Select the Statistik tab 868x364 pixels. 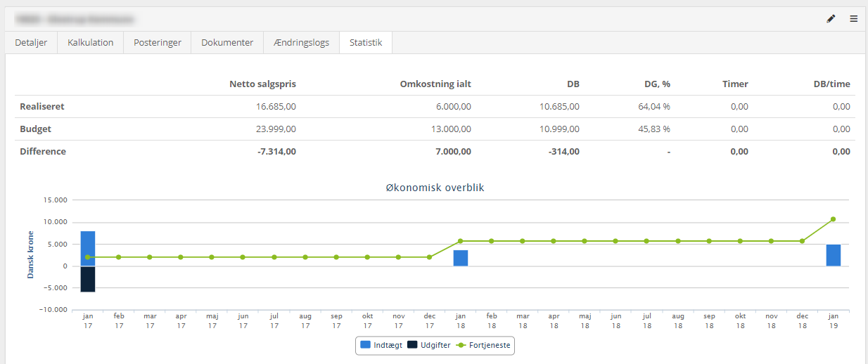click(366, 42)
